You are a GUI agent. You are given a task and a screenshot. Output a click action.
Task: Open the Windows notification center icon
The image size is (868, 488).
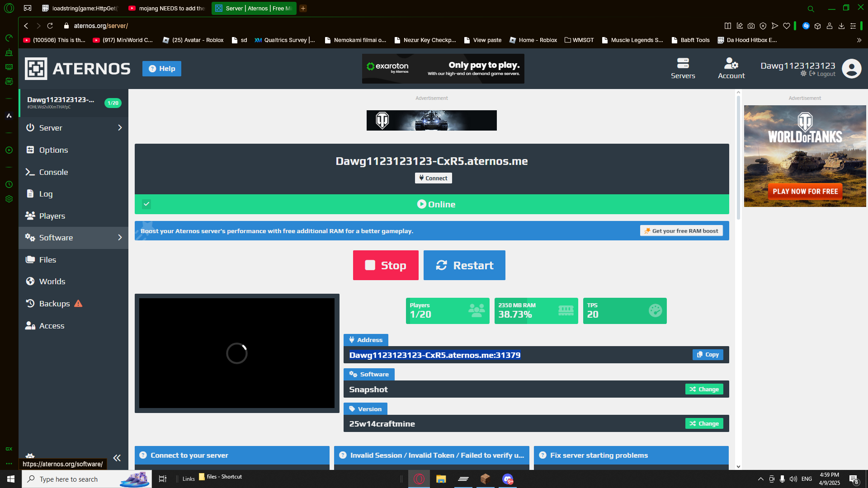tap(854, 479)
